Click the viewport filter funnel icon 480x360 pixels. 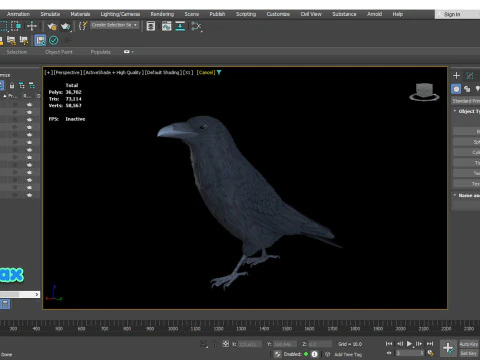219,72
